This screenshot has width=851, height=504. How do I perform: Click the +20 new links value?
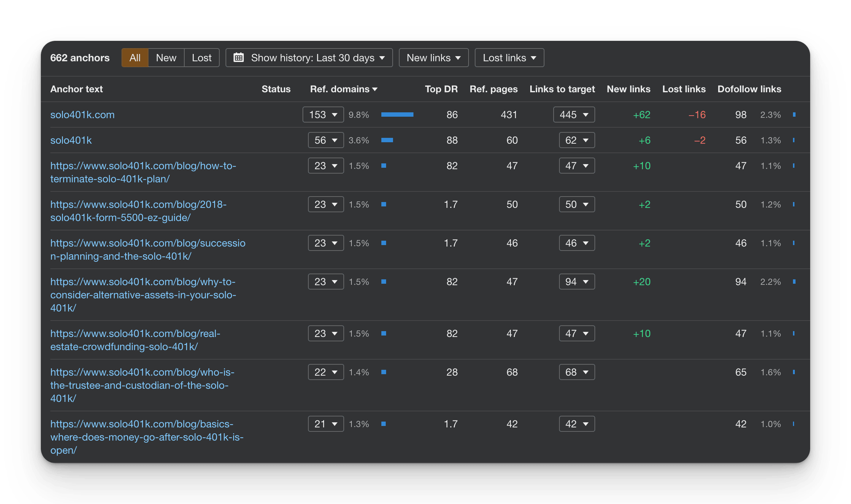point(642,282)
